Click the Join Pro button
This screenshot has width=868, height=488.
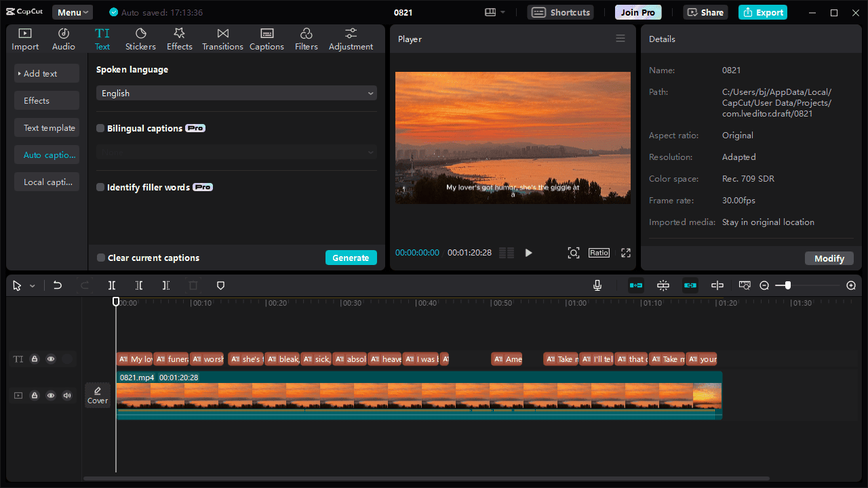[x=638, y=12]
